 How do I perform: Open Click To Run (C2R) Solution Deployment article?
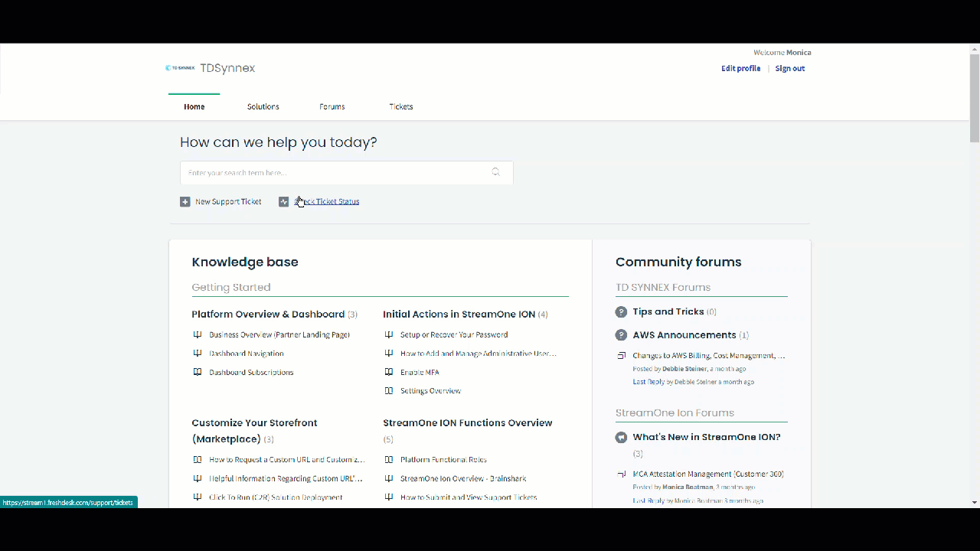pyautogui.click(x=276, y=497)
